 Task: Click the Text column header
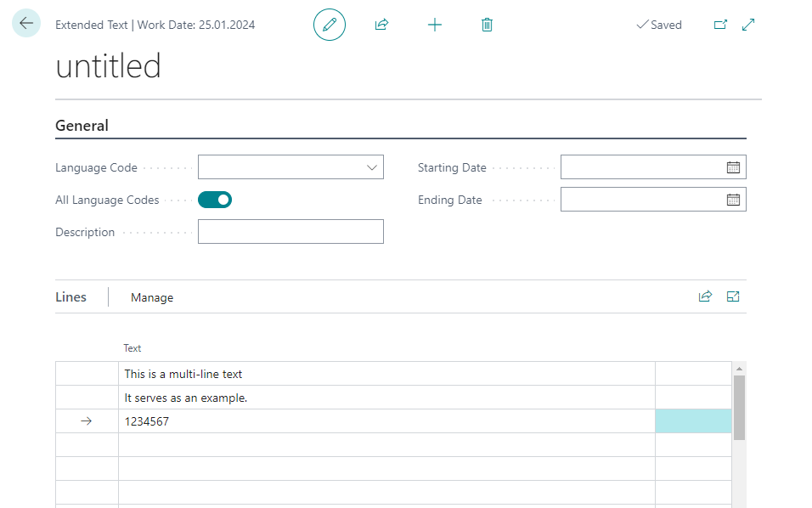click(133, 348)
